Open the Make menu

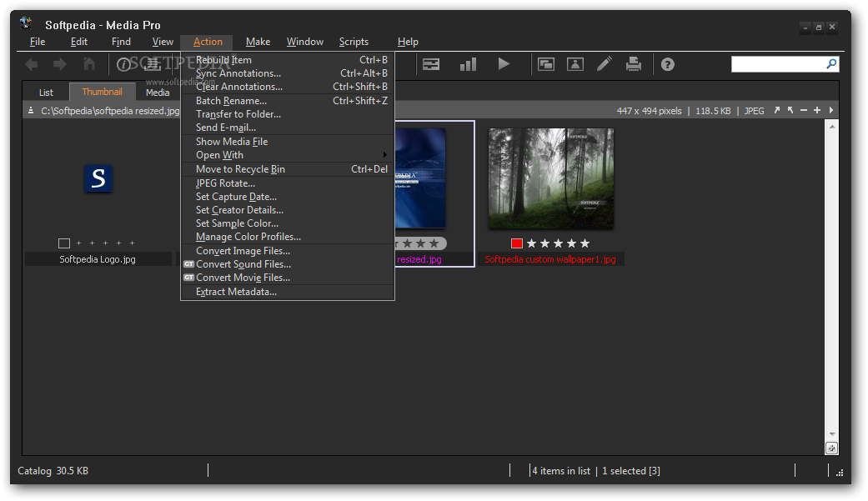pyautogui.click(x=258, y=42)
